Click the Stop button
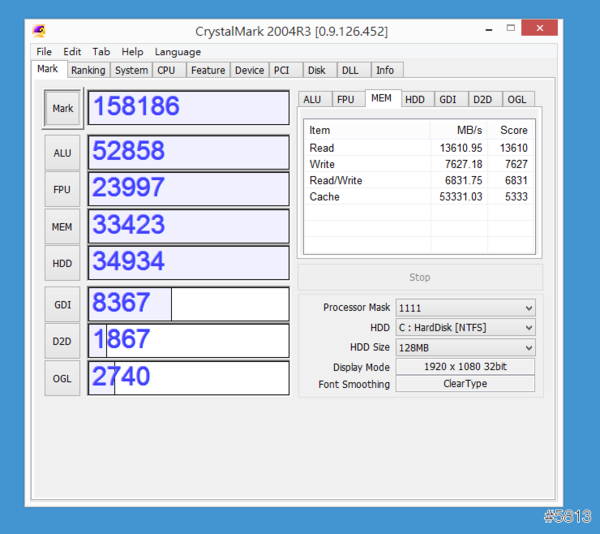 420,277
